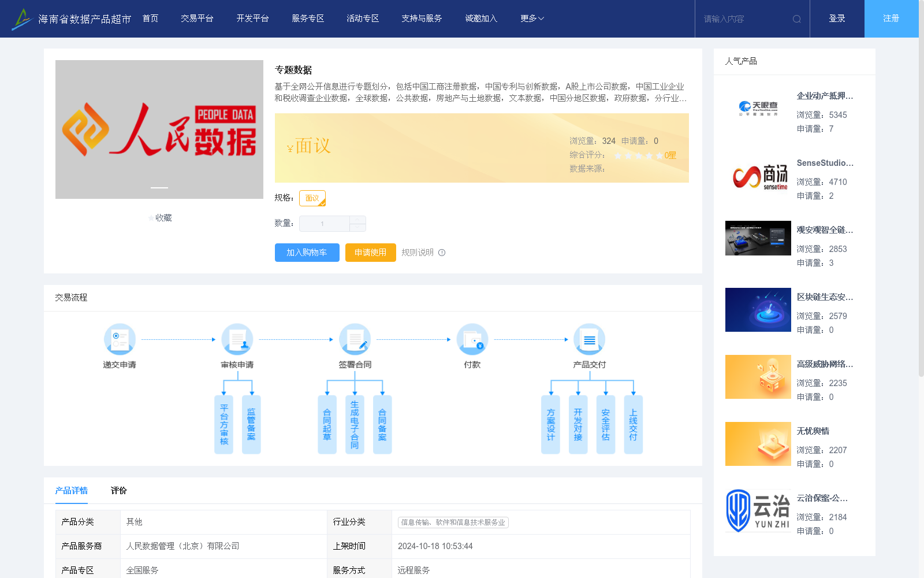
Task: Click the 平台方审核 sub-step box
Action: (x=223, y=425)
